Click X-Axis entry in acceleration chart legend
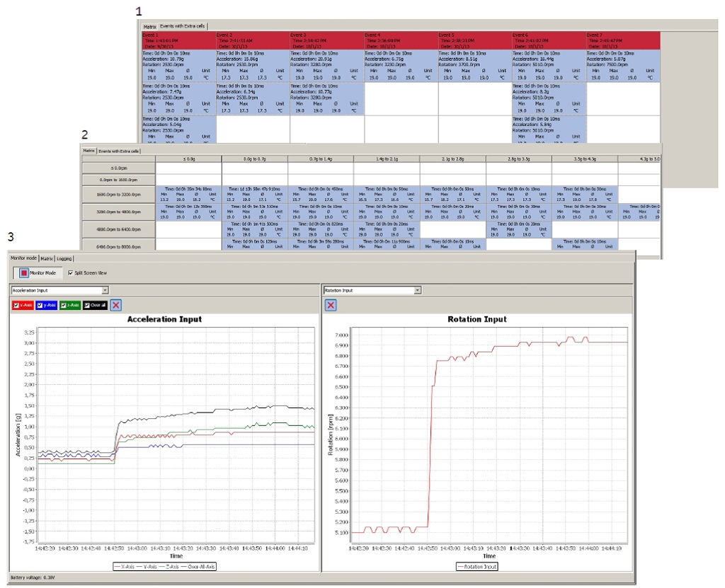Image resolution: width=725 pixels, height=588 pixels. pos(124,566)
